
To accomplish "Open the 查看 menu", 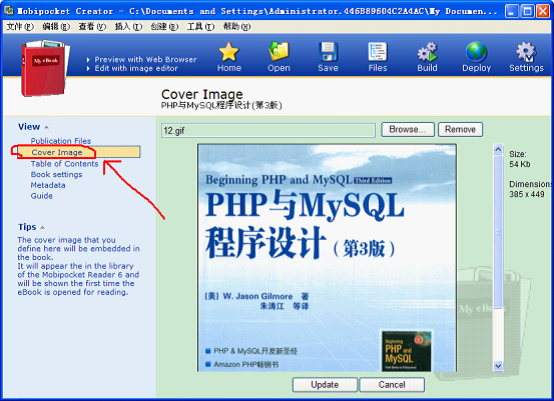I will click(x=92, y=26).
